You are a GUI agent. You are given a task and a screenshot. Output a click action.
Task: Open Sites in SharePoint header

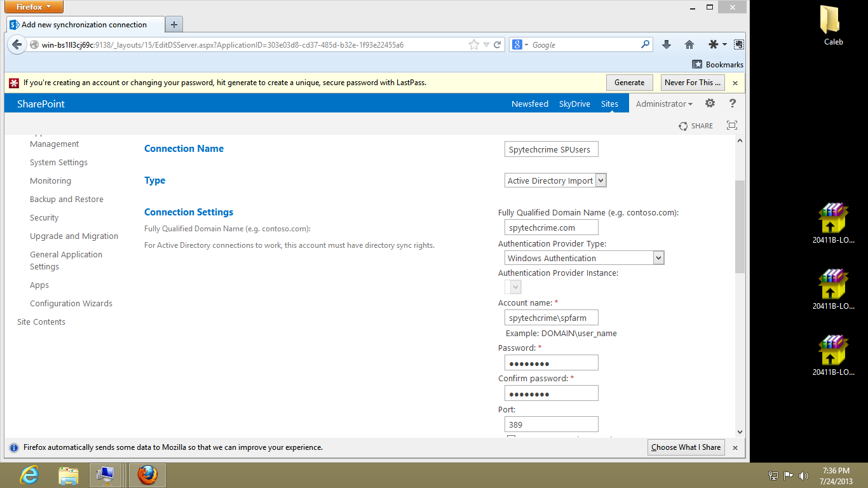pyautogui.click(x=609, y=104)
